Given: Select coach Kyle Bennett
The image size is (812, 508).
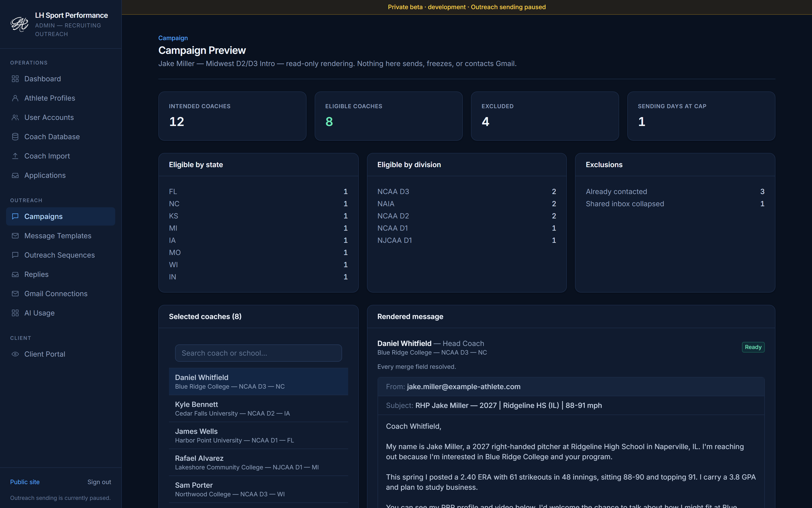Looking at the screenshot, I should tap(258, 408).
